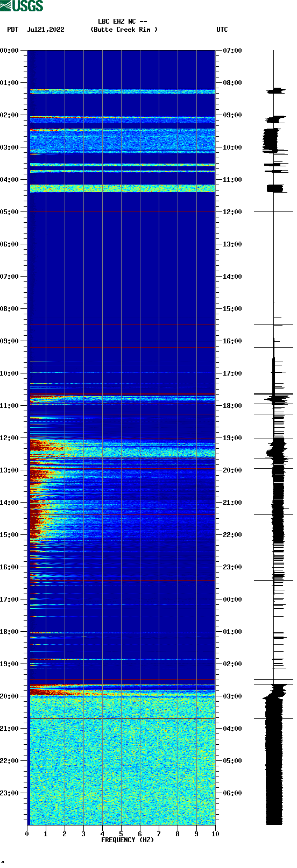This screenshot has height=868, width=297.
Task: Click the 12:00 UTC time label
Action: point(232,212)
